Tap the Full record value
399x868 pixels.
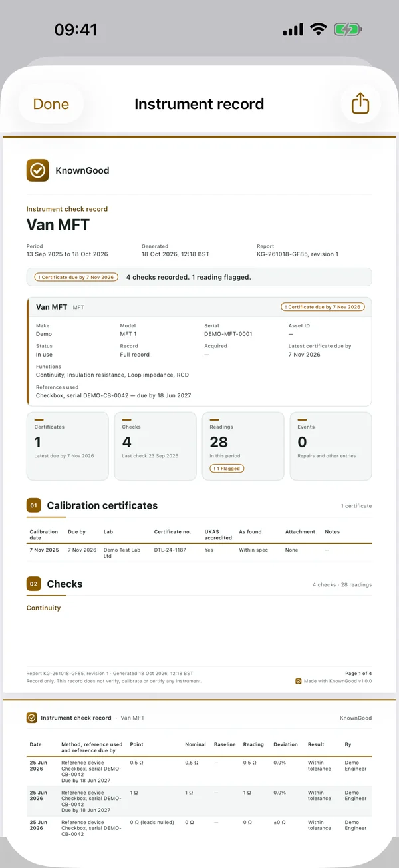(135, 355)
